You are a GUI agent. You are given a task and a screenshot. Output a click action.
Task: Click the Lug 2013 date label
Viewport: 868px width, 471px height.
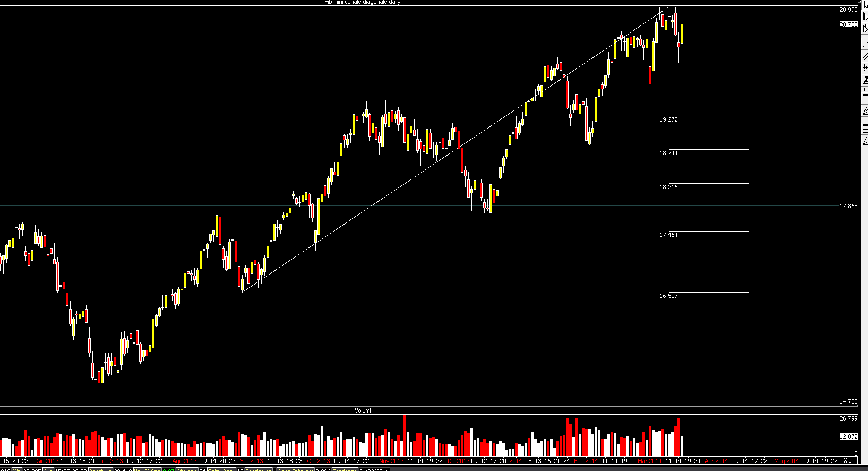111,461
